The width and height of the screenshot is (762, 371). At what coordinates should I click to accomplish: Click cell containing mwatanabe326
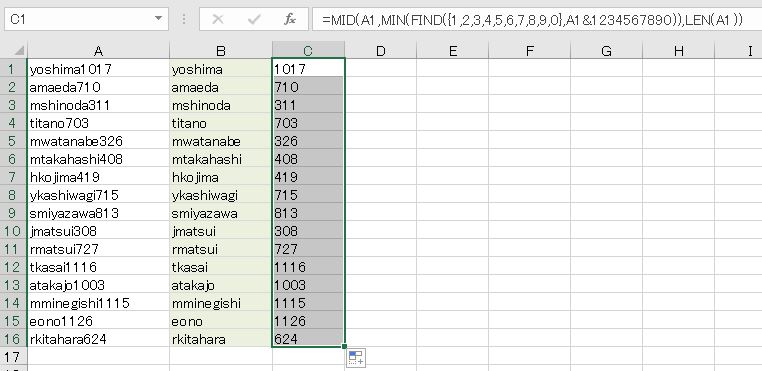(x=98, y=141)
